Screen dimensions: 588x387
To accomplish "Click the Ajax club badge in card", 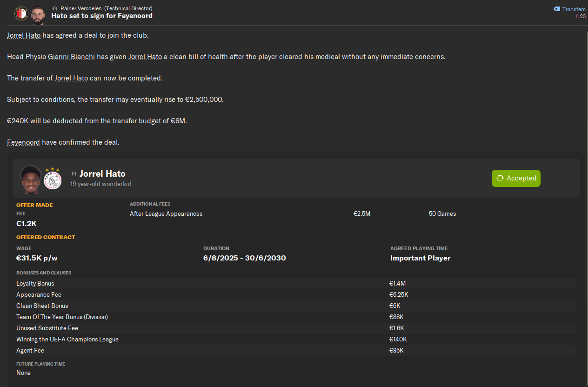I will pos(53,179).
